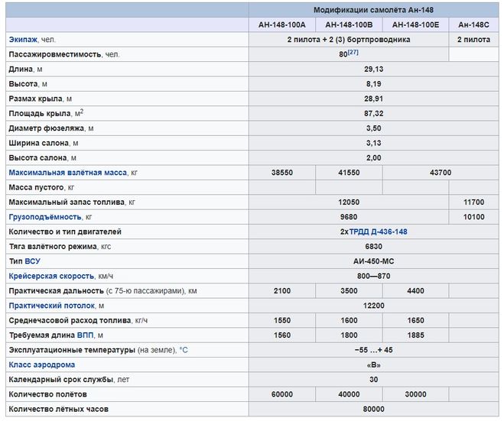This screenshot has width=504, height=421.
Task: Open the ВПП link in runway row
Action: coord(85,335)
